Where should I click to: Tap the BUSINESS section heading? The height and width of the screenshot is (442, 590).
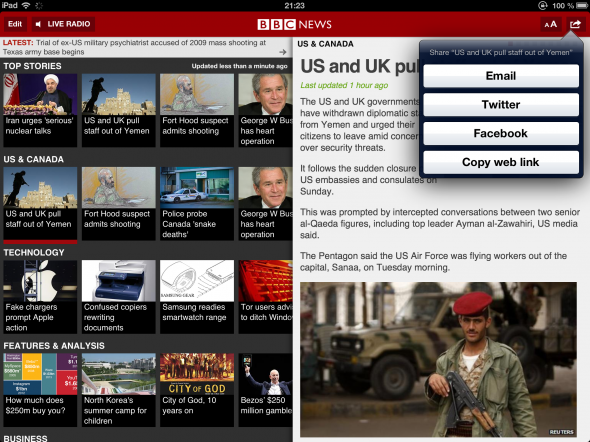pyautogui.click(x=25, y=438)
